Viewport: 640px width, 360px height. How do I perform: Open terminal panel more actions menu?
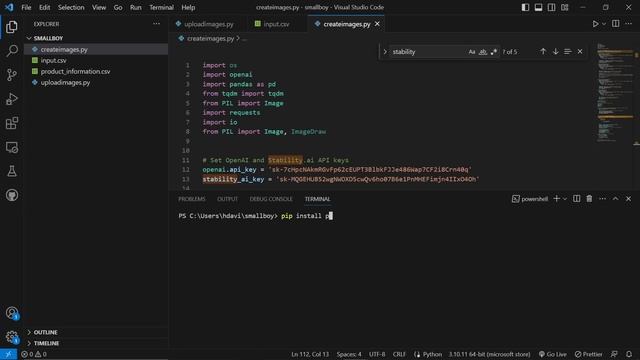pos(602,199)
